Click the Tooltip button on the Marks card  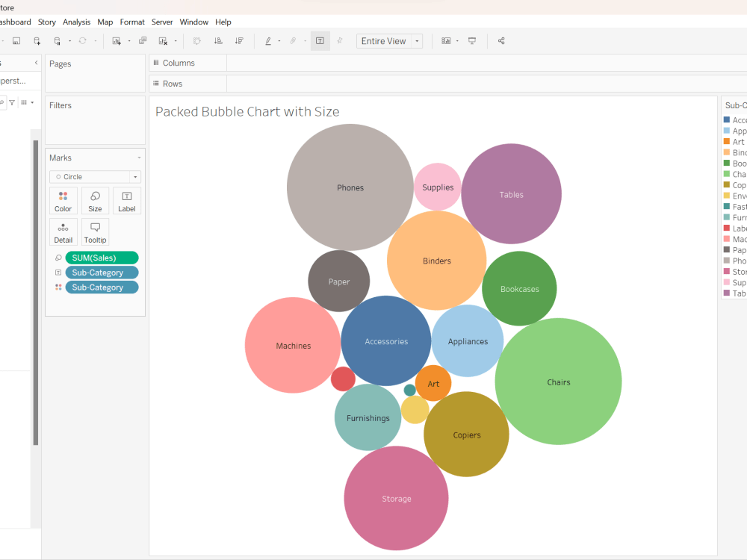pyautogui.click(x=95, y=231)
